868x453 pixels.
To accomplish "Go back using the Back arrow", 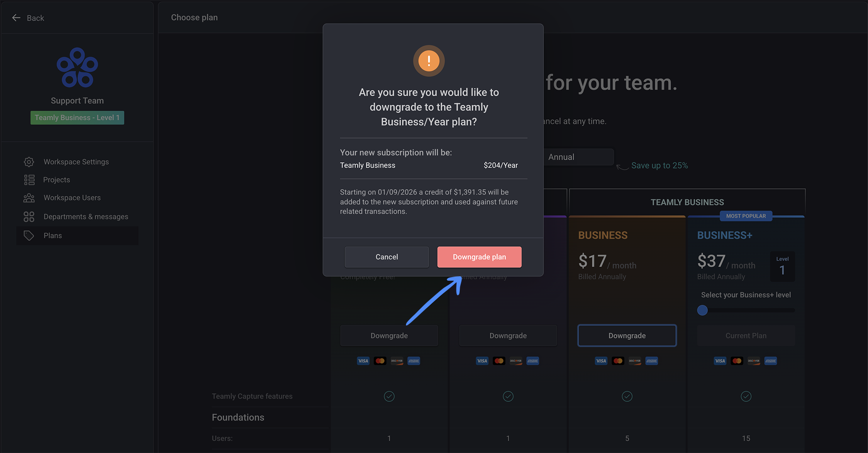I will click(16, 18).
